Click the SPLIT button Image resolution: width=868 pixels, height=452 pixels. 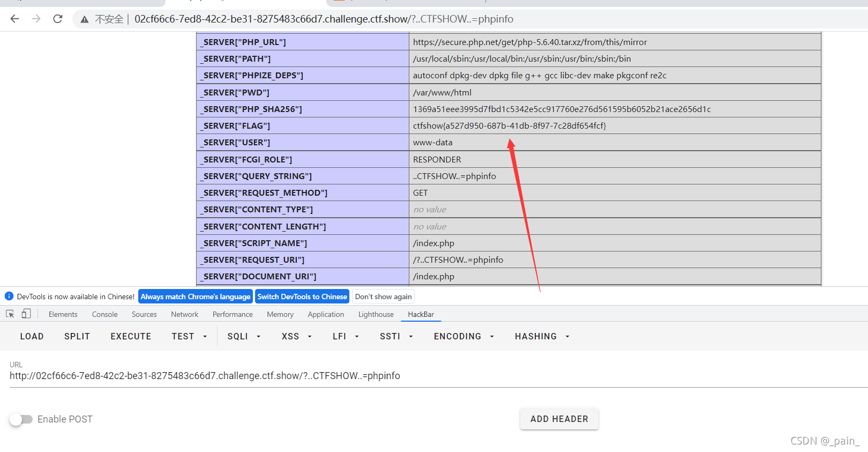pos(77,336)
